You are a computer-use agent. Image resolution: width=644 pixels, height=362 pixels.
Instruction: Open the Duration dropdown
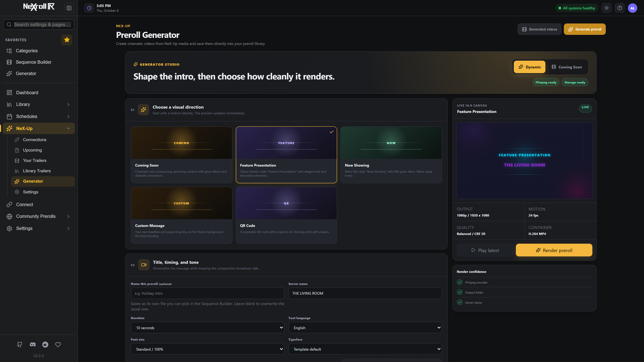pyautogui.click(x=207, y=328)
